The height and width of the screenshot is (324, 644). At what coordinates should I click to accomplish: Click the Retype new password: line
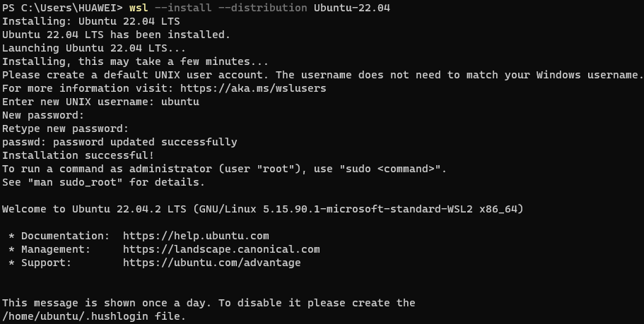click(x=65, y=128)
